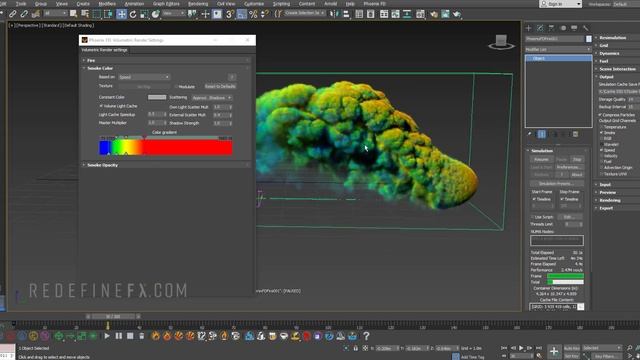
Task: Switch to Modify command panel tab
Action: 540,28
